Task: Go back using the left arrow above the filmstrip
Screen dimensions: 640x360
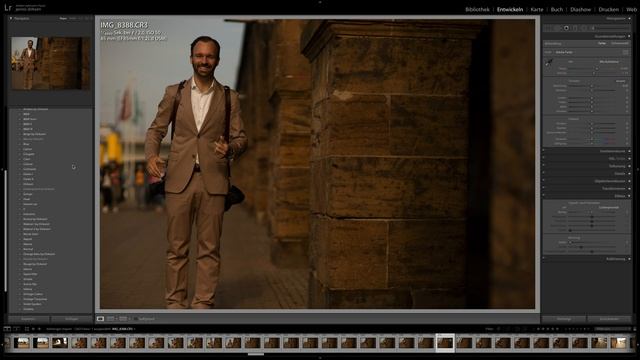Action: (x=33, y=329)
